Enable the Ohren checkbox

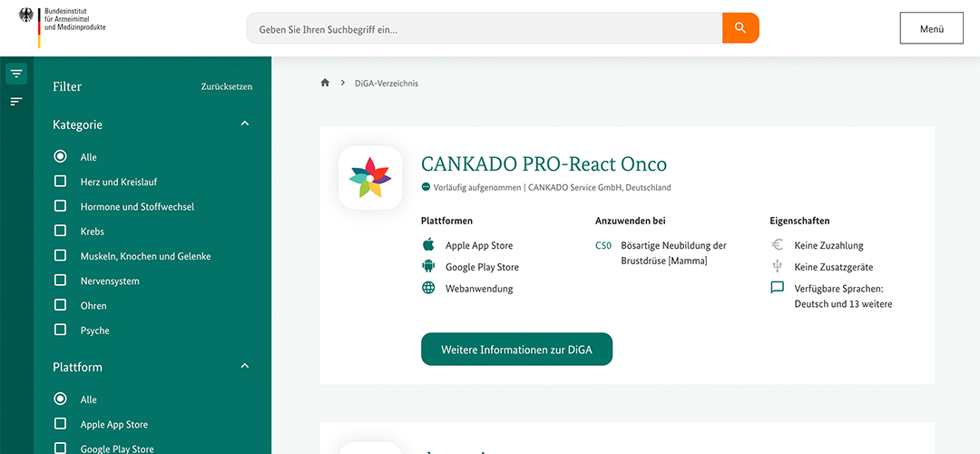60,305
